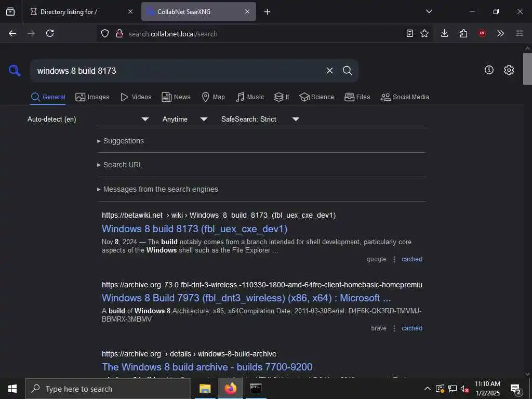The height and width of the screenshot is (399, 532).
Task: Click the taskbar search box
Action: point(108,389)
